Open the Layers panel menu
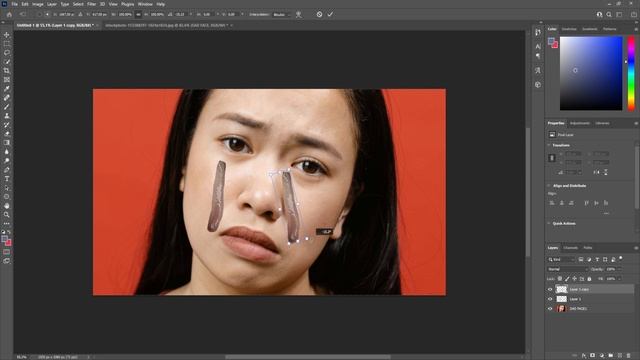Screen dimensions: 640x360 point(636,248)
